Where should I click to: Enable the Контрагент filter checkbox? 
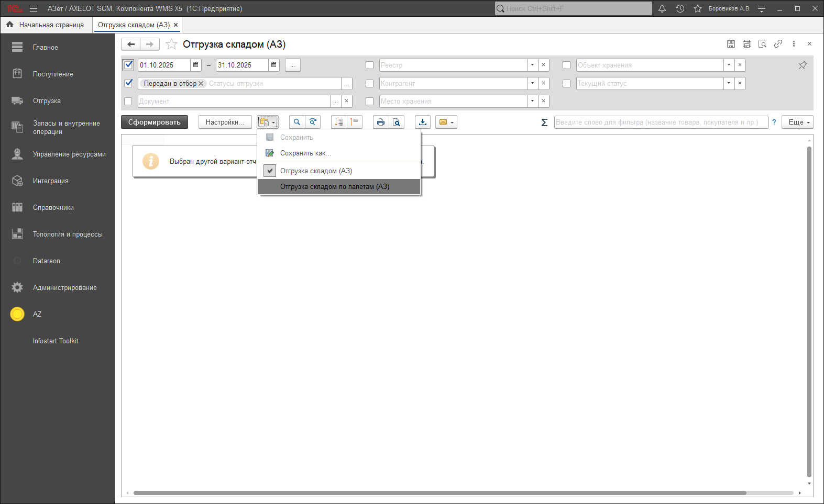click(369, 83)
